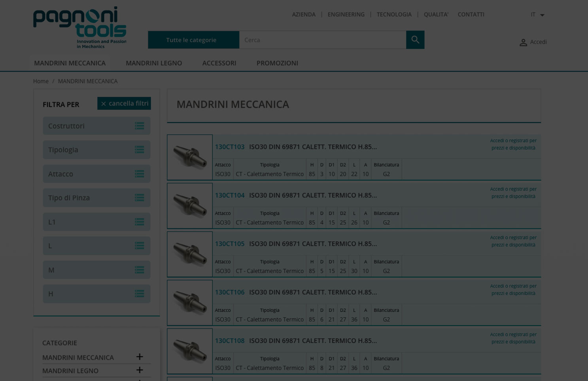
Task: Expand the MANDRINI LEGNO category
Action: (139, 370)
